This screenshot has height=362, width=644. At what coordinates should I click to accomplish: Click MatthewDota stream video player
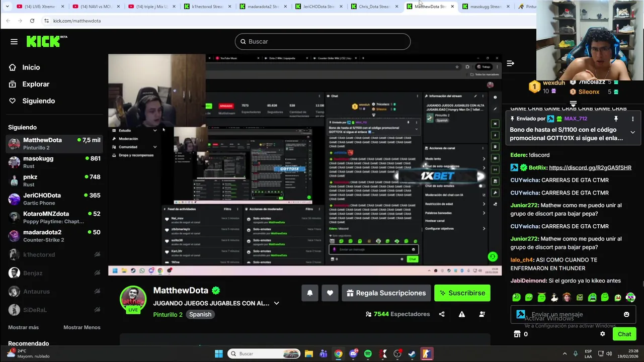(305, 164)
